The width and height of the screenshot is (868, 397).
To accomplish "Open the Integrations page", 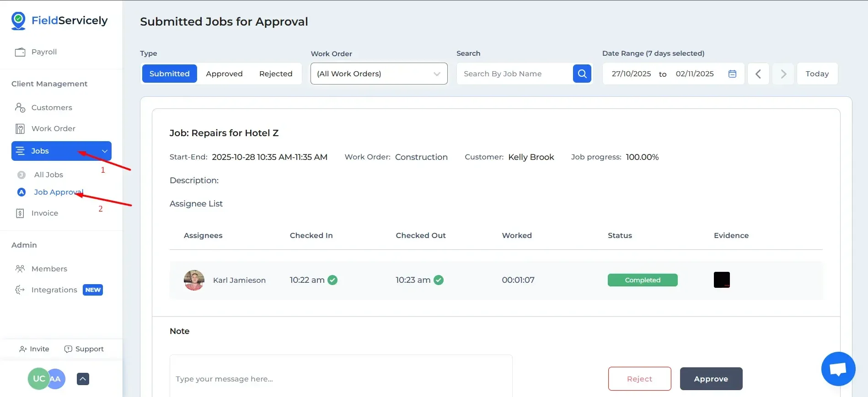I will (x=54, y=290).
